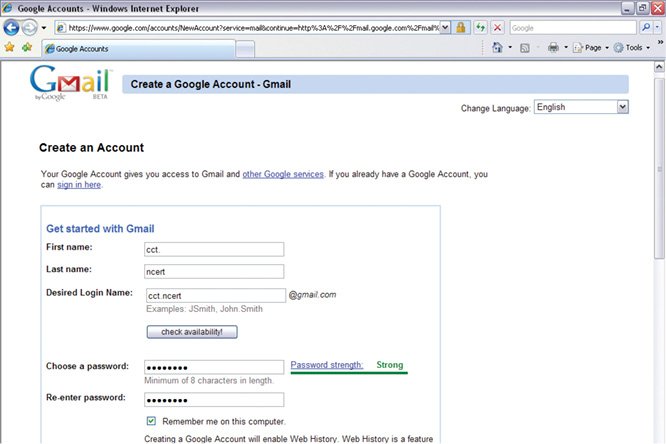Click the Google search box in toolbar
This screenshot has width=666, height=444.
pos(573,28)
